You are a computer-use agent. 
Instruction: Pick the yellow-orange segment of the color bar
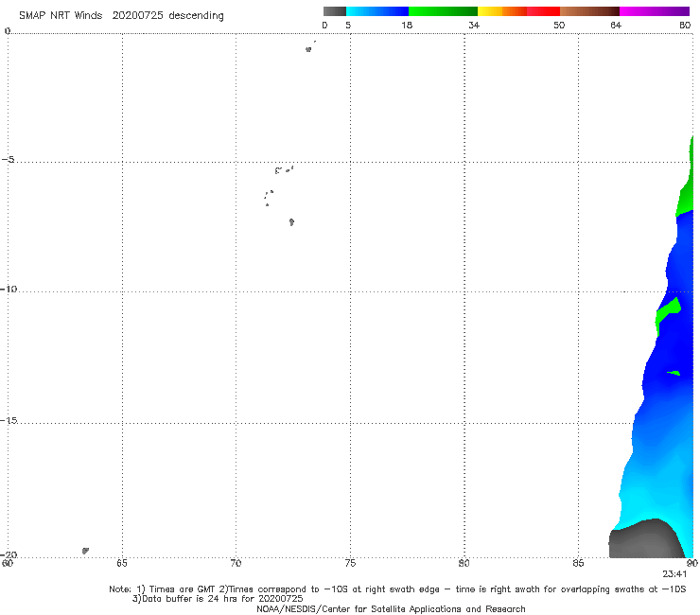pyautogui.click(x=501, y=11)
